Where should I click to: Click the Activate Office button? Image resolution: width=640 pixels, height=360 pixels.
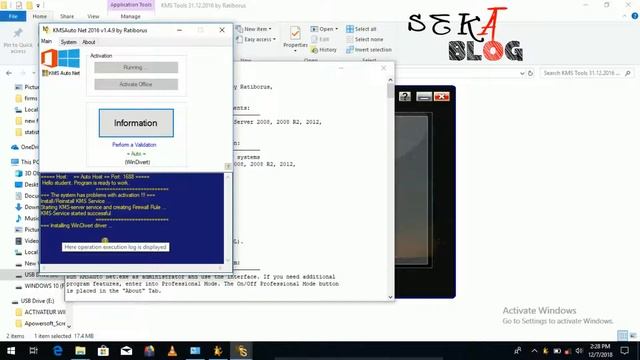136,84
